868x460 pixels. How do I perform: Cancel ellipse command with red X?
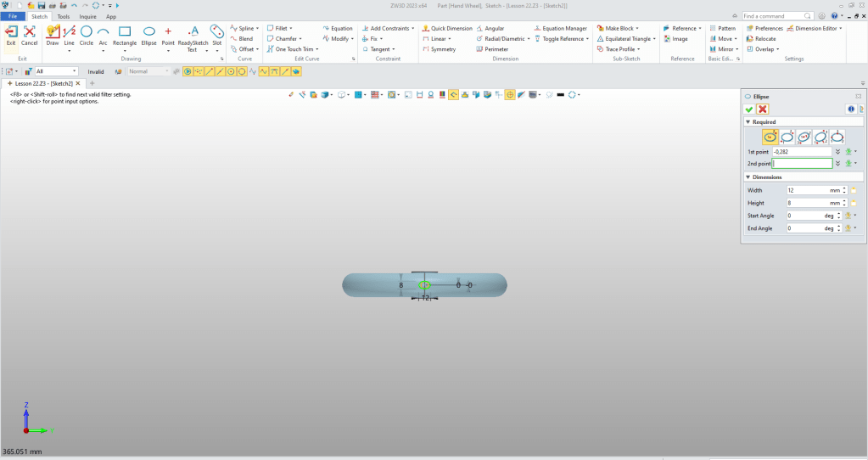763,109
